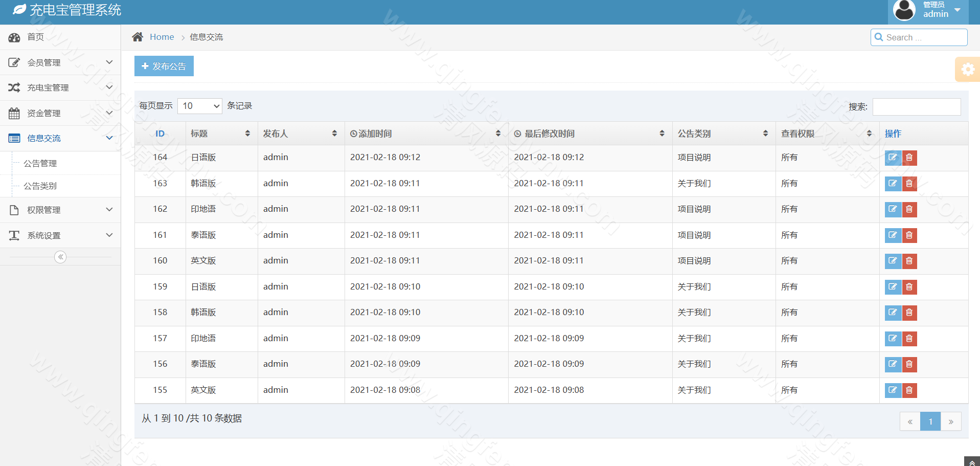980x466 pixels.
Task: Open the records-per-page dropdown
Action: [200, 106]
